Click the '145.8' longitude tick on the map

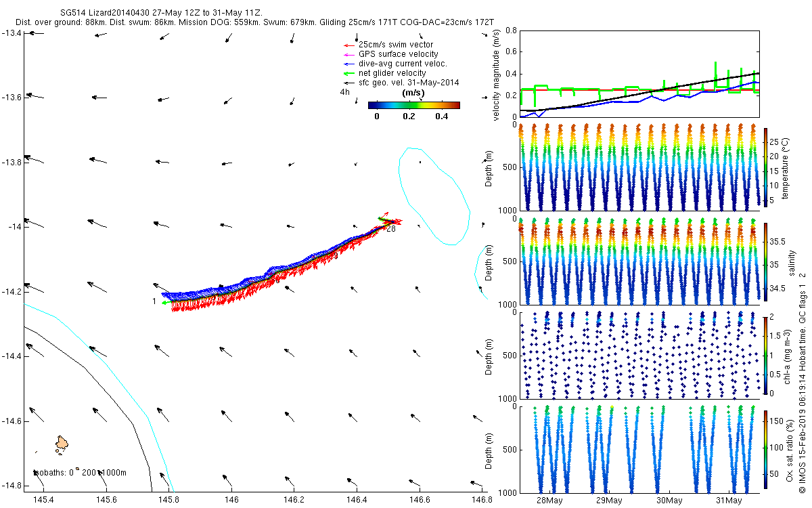[168, 500]
